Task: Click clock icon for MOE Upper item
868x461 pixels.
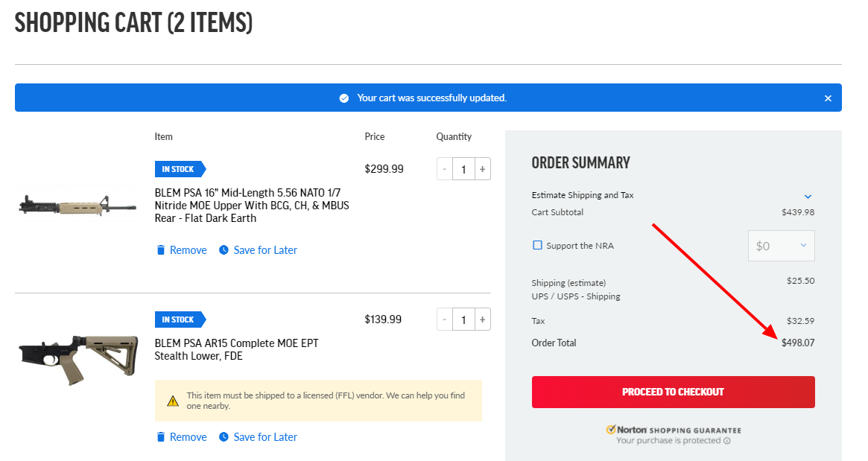Action: pos(224,250)
